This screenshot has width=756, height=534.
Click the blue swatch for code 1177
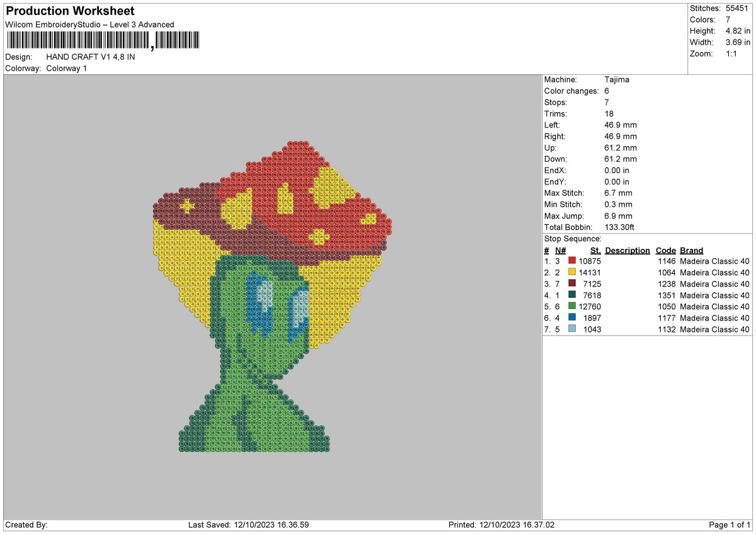tap(572, 318)
